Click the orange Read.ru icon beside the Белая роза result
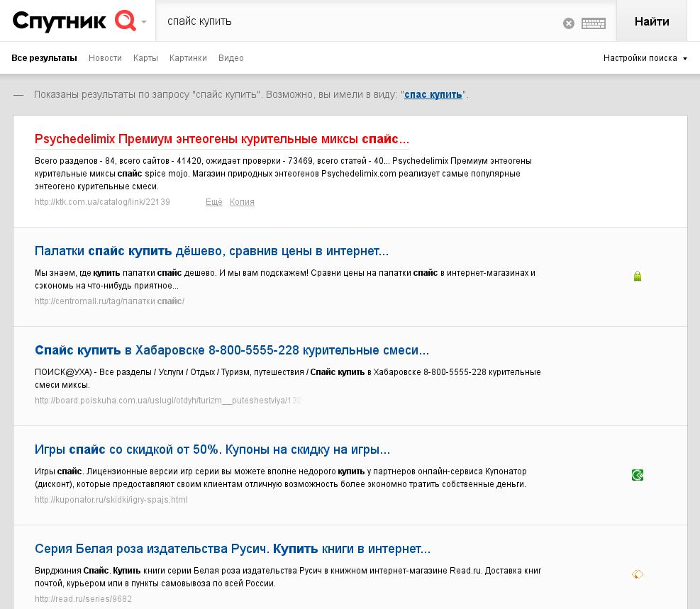 point(637,574)
